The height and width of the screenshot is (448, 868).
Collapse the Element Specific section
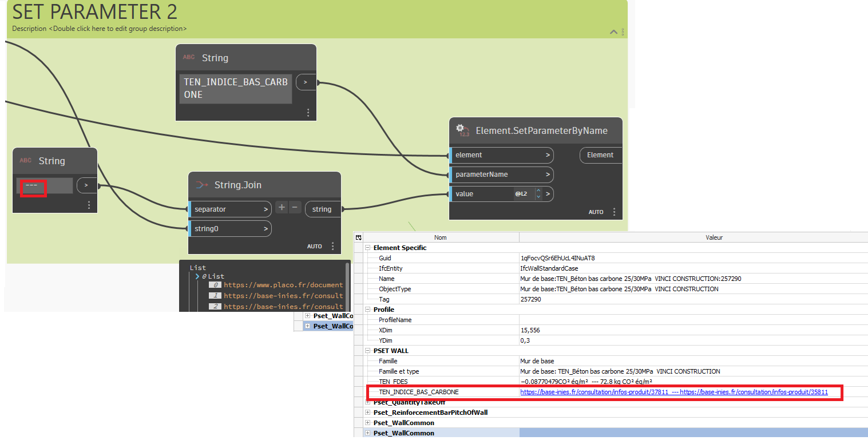pos(367,247)
